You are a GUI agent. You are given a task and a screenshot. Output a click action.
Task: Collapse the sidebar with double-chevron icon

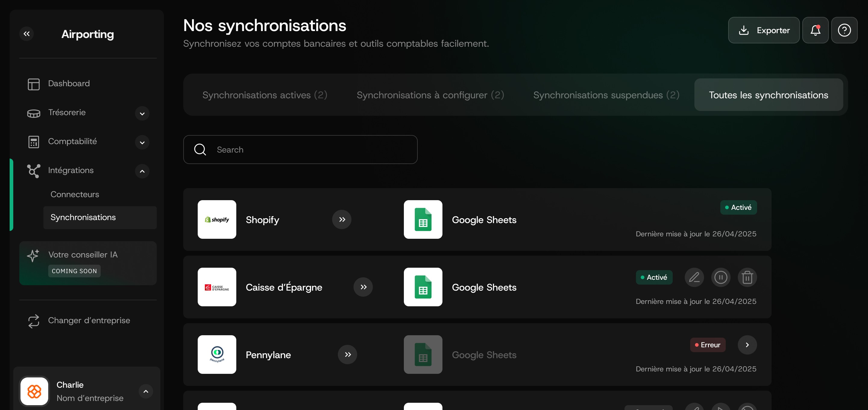(x=27, y=34)
